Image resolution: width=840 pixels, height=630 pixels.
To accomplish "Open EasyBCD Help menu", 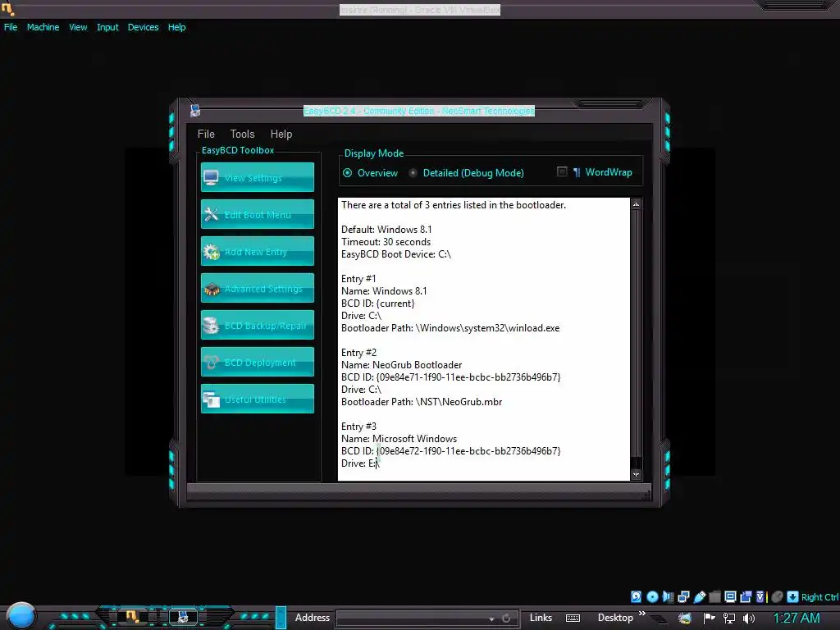I will click(x=281, y=134).
